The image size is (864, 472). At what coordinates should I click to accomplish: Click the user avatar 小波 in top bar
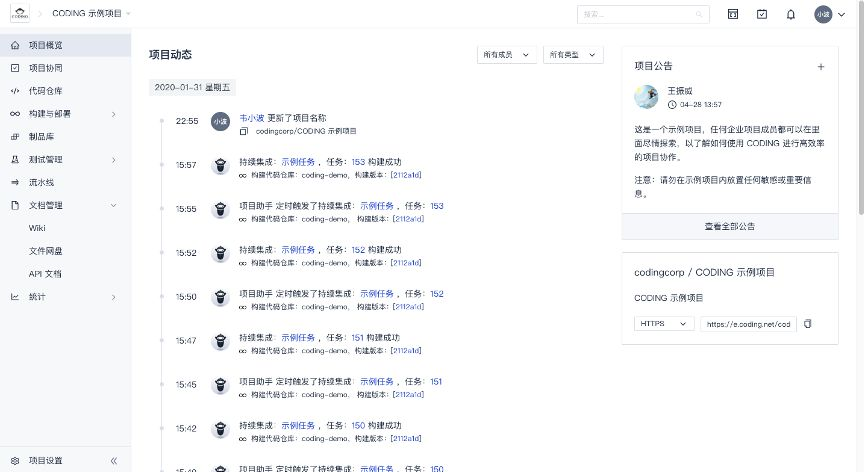pyautogui.click(x=823, y=14)
